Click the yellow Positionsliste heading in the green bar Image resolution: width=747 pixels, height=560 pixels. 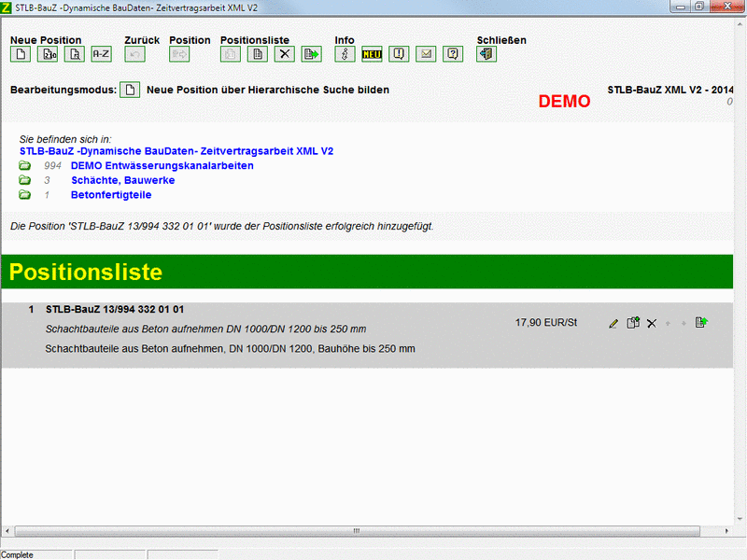(x=86, y=272)
